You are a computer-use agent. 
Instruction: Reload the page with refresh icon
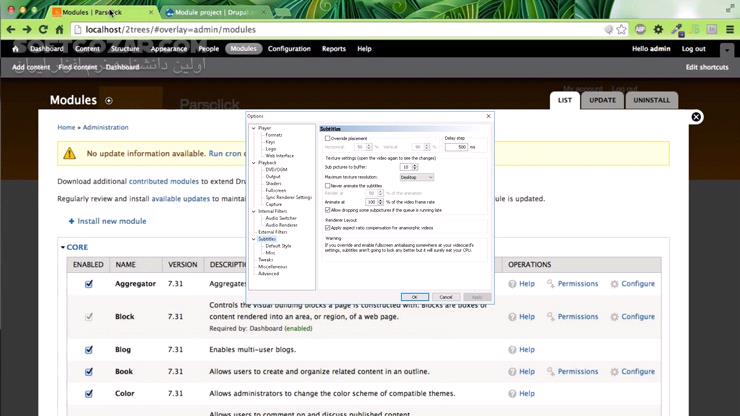coord(43,29)
